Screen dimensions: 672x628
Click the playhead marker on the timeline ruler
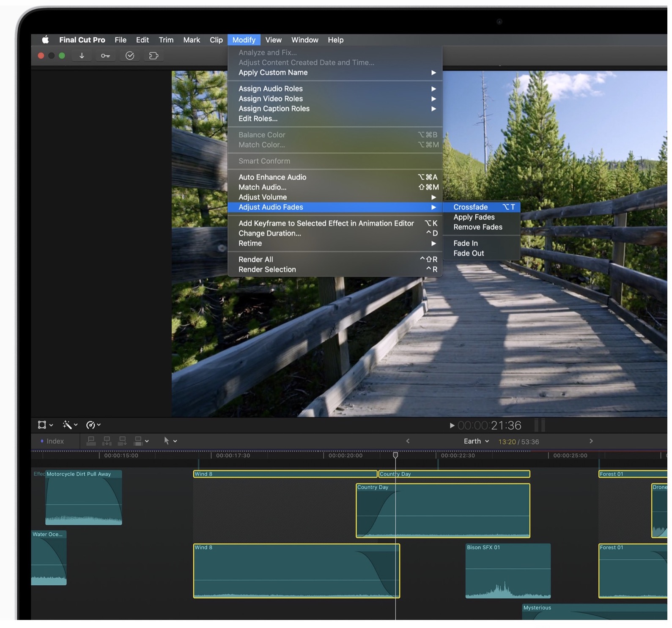(395, 455)
